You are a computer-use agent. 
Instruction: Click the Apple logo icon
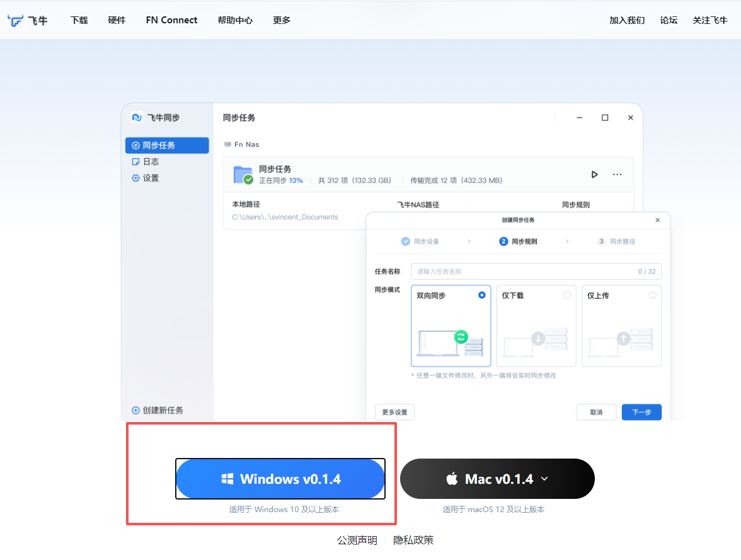click(x=452, y=479)
